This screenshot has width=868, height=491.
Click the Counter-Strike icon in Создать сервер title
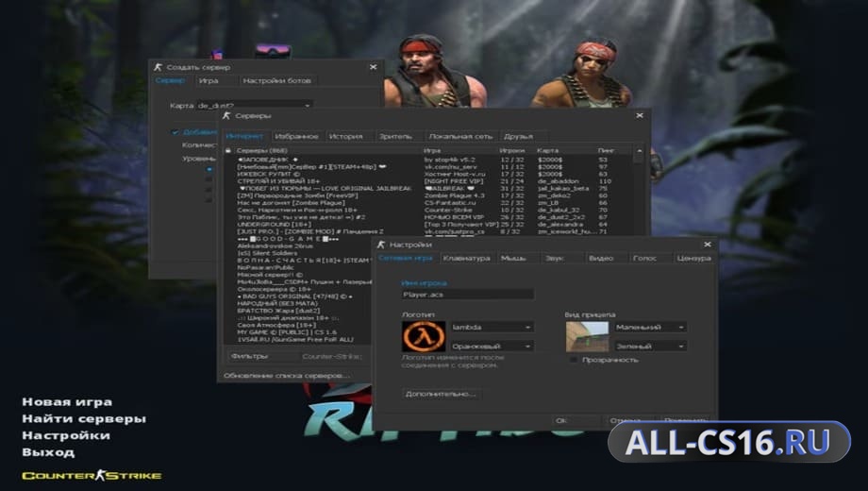coord(159,67)
